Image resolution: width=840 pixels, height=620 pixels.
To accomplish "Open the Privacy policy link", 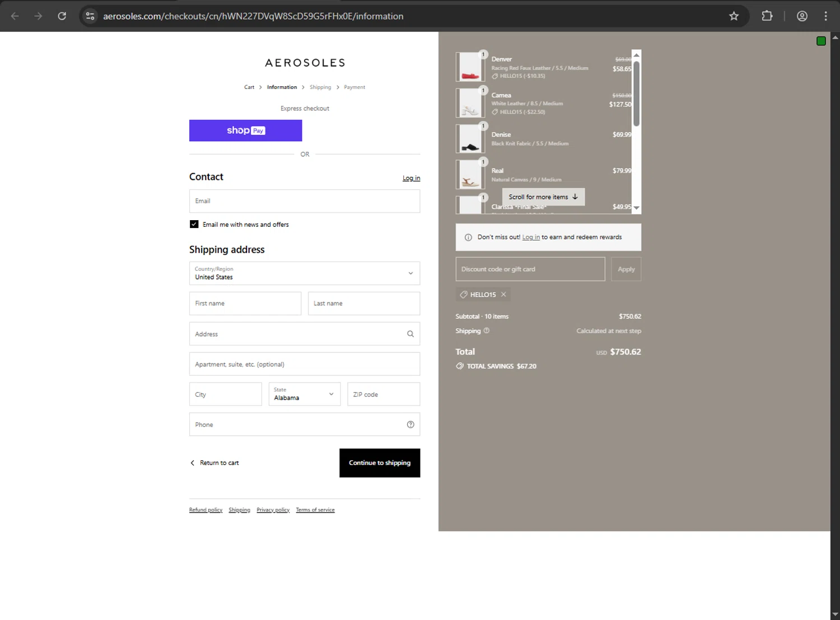I will point(273,510).
